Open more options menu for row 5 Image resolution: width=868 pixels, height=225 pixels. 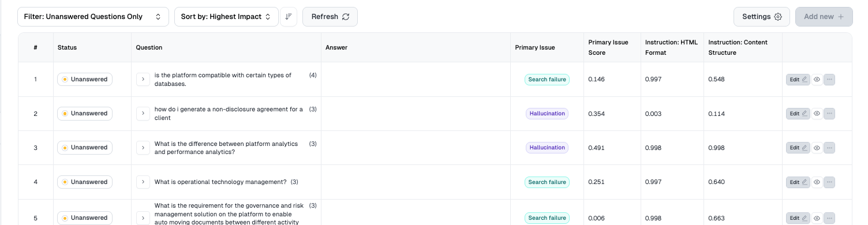click(829, 218)
